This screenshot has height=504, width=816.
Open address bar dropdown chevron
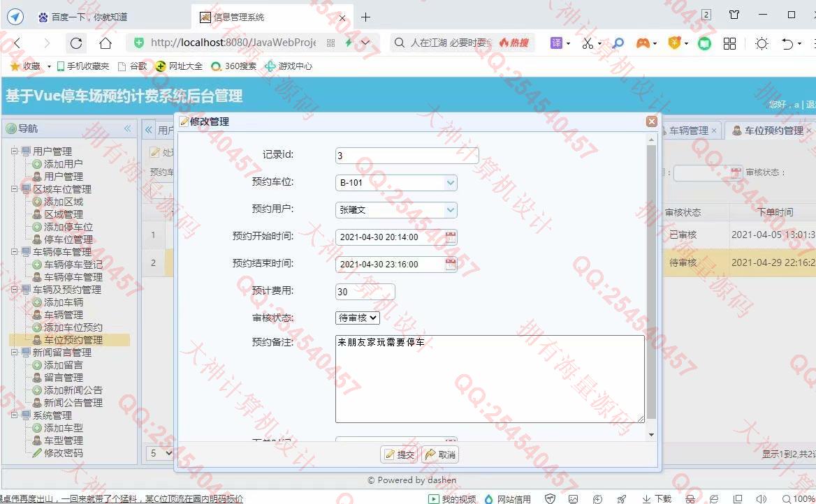coord(366,43)
